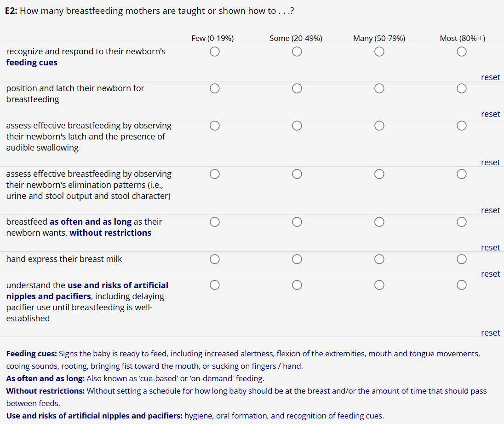
Task: Pick Many (50-79%) for hand express milk
Action: tap(379, 260)
